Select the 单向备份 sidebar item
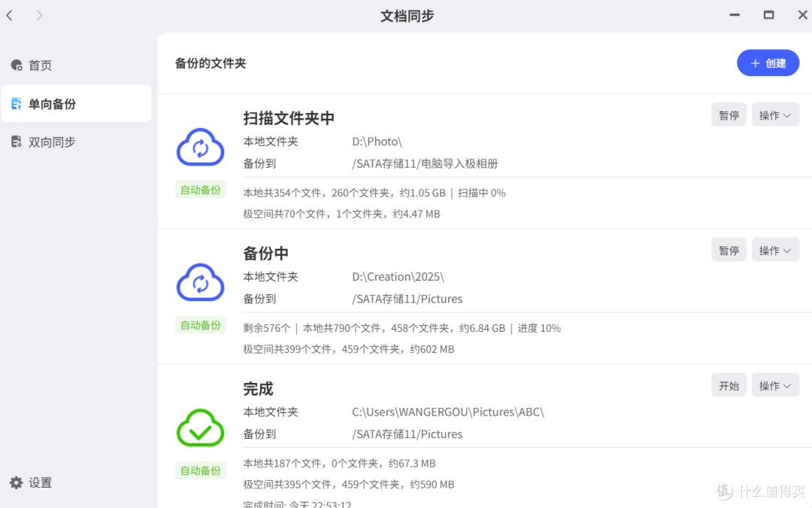 (76, 104)
